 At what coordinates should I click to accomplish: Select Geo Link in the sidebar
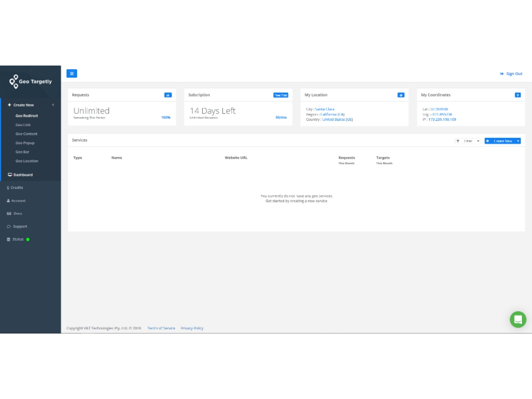point(23,125)
